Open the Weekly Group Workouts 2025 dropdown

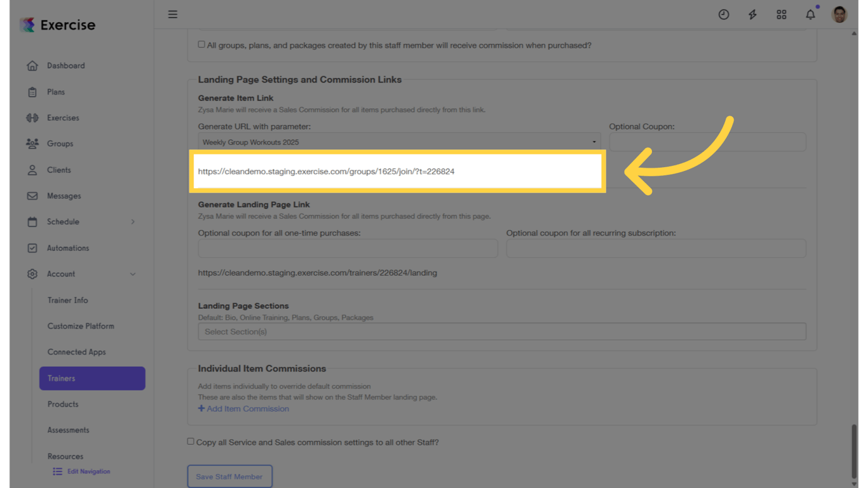click(x=399, y=142)
